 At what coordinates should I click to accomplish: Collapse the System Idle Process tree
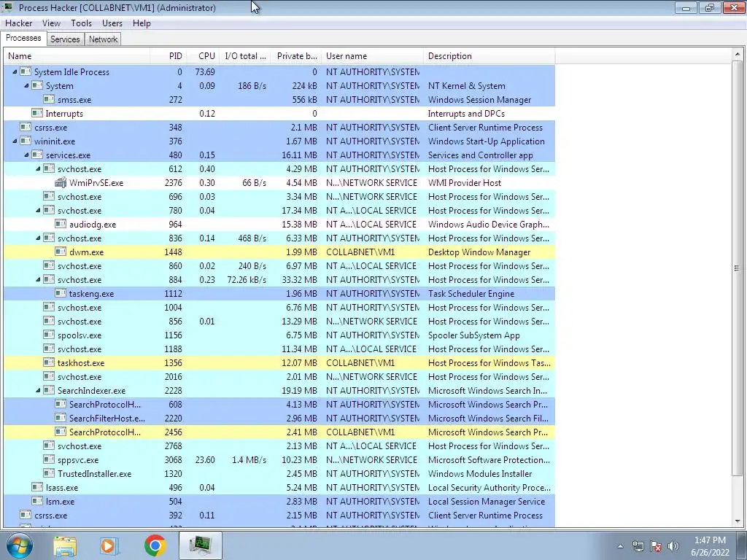15,72
